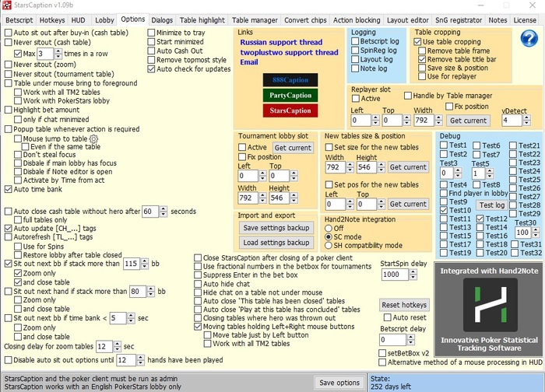This screenshot has width=545, height=392.
Task: Open the SnG registrator tab
Action: pos(459,20)
